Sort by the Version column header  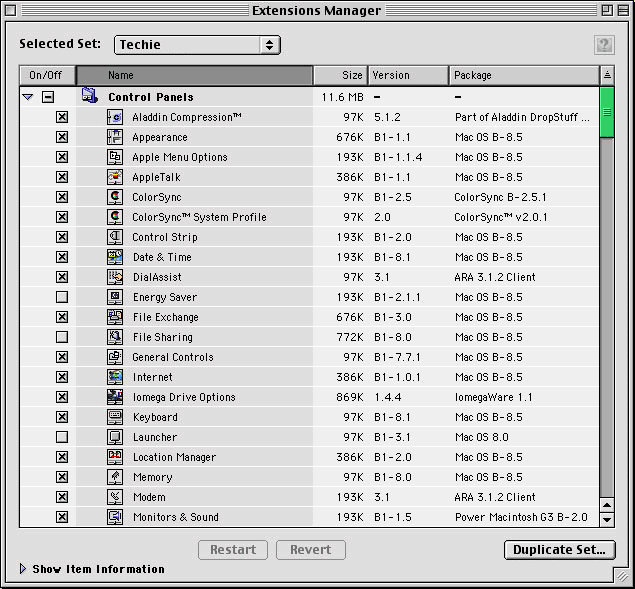click(x=408, y=75)
